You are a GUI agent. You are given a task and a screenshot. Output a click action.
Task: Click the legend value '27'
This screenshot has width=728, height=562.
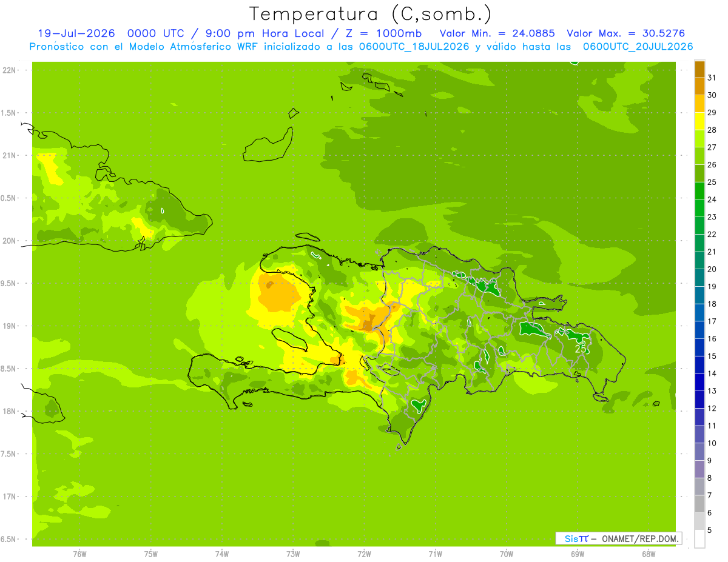tap(712, 147)
